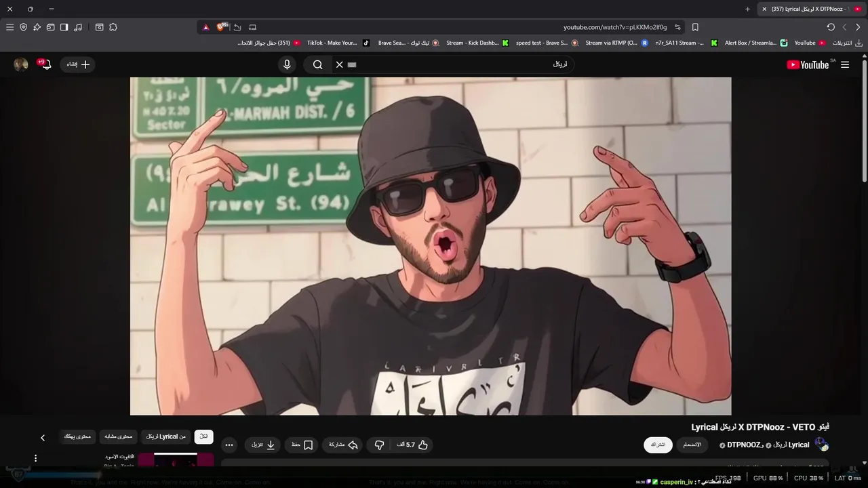The height and width of the screenshot is (488, 868).
Task: Open Alert Box / Streamlabs bookmark
Action: [x=756, y=43]
